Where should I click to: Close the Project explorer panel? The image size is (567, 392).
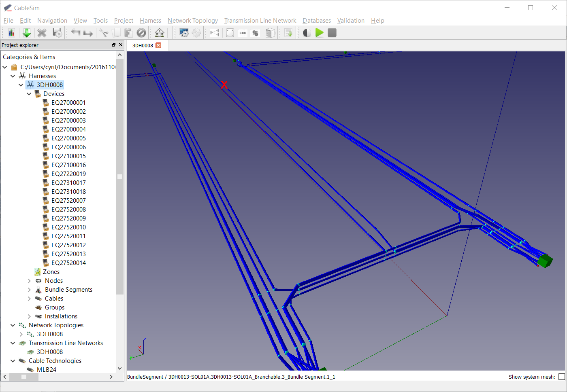click(x=121, y=45)
